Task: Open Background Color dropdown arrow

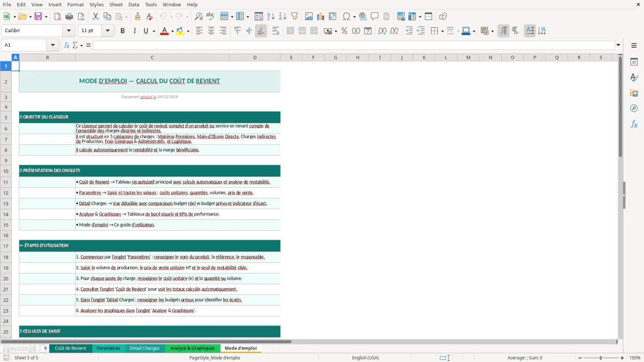Action: click(188, 31)
